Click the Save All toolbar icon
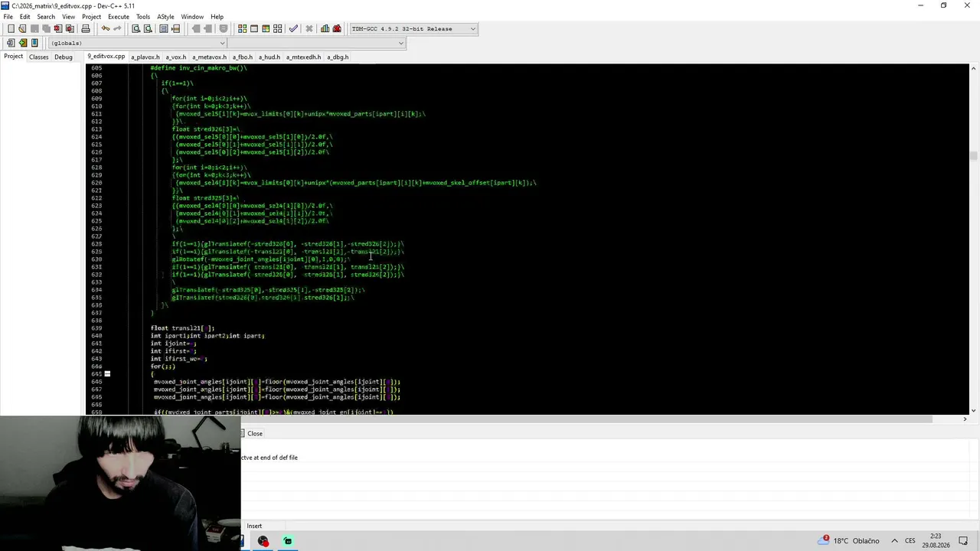The height and width of the screenshot is (551, 980). point(46,28)
